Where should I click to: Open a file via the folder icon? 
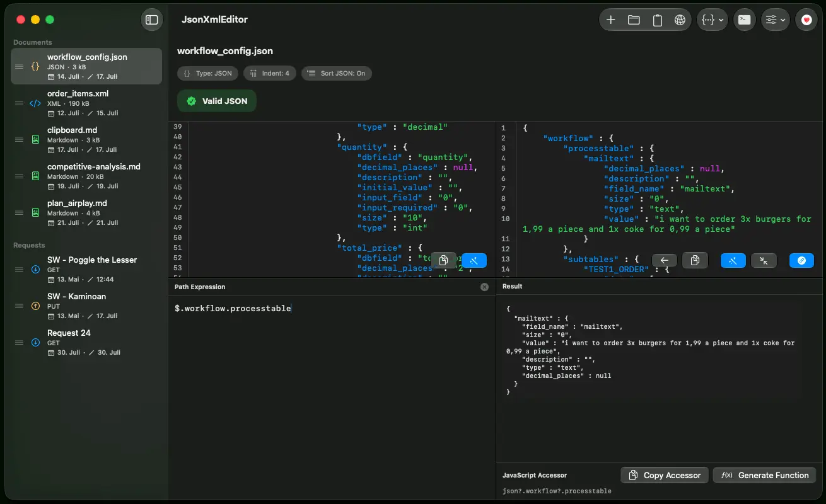click(634, 20)
